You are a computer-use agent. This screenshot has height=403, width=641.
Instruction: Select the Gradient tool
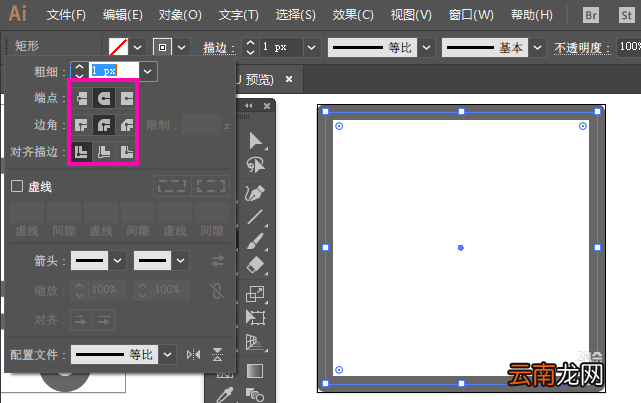[x=255, y=371]
